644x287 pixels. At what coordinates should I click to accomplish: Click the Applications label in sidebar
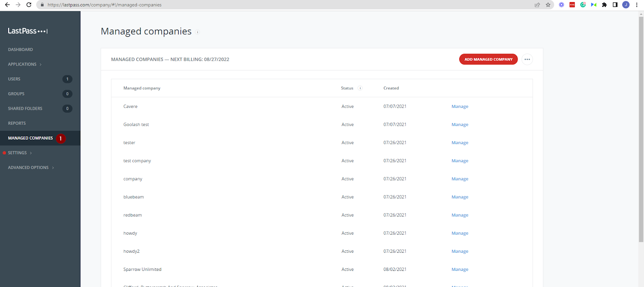(22, 64)
